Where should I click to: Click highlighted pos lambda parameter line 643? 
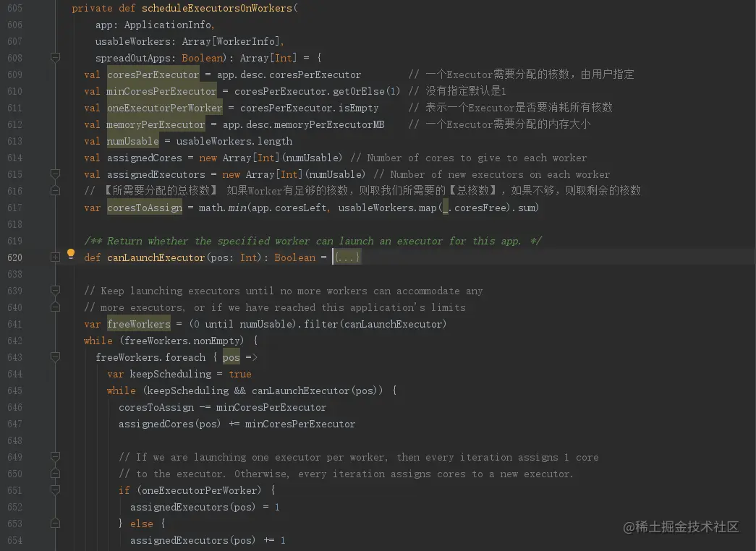tap(232, 357)
